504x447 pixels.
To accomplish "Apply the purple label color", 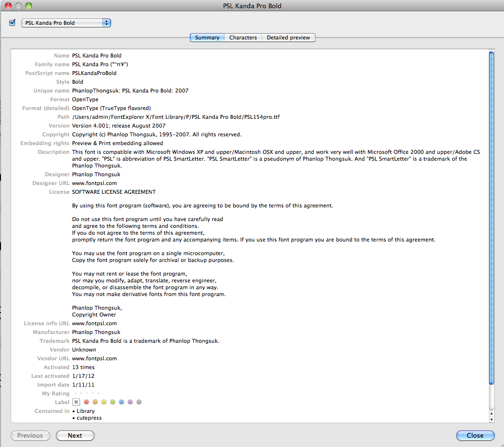I will click(130, 402).
